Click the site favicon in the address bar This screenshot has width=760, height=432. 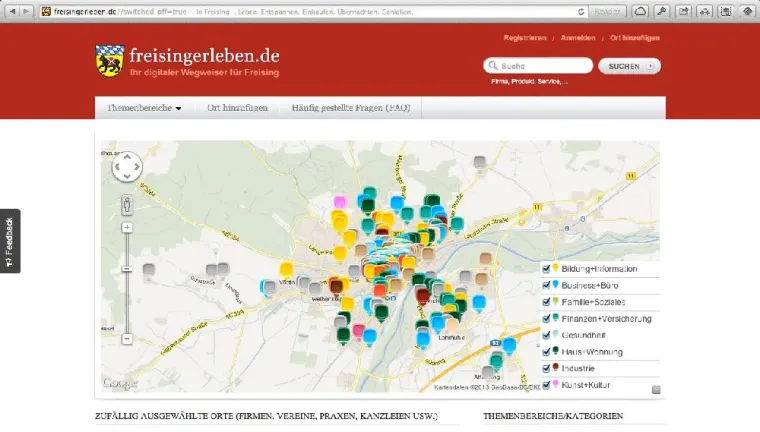pyautogui.click(x=46, y=11)
